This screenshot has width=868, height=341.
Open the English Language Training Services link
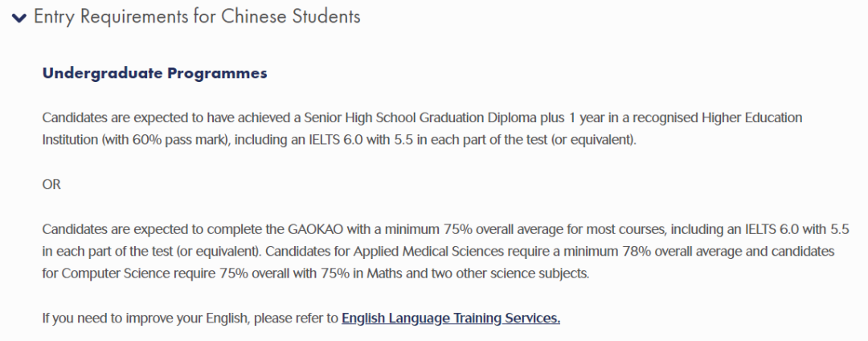(x=450, y=318)
